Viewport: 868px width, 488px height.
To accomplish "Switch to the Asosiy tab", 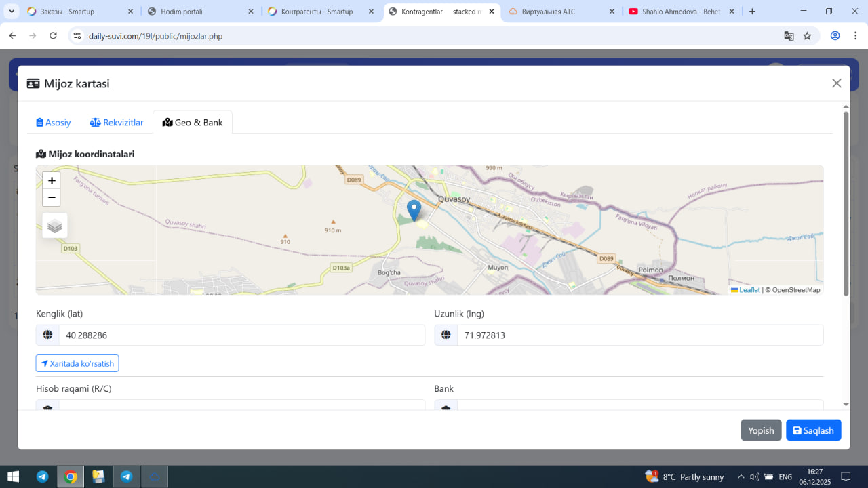I will click(54, 123).
